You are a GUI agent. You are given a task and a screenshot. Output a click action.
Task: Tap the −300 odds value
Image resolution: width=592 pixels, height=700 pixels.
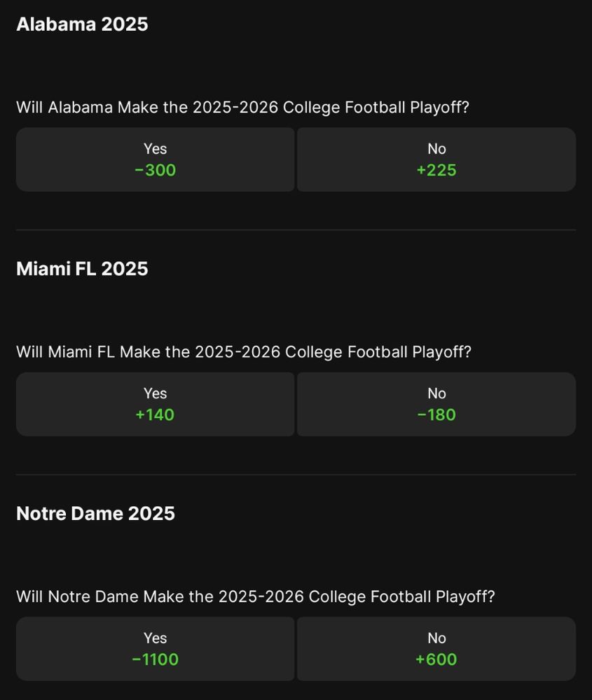(155, 170)
